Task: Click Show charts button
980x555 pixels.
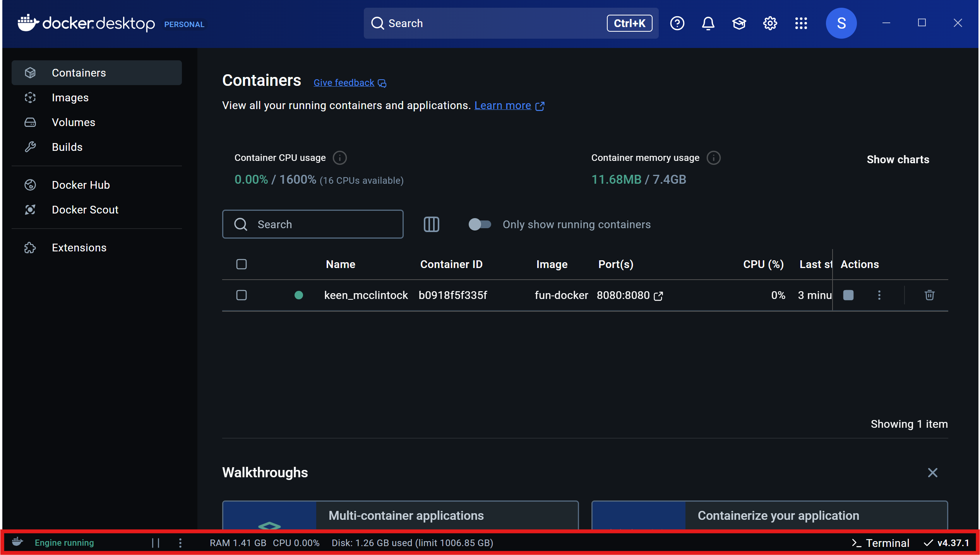Action: click(x=898, y=159)
